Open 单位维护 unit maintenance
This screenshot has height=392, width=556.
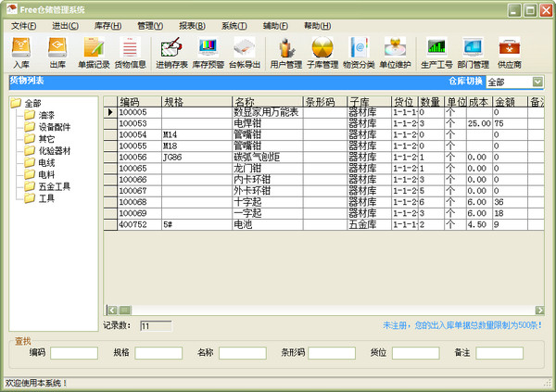tap(395, 53)
